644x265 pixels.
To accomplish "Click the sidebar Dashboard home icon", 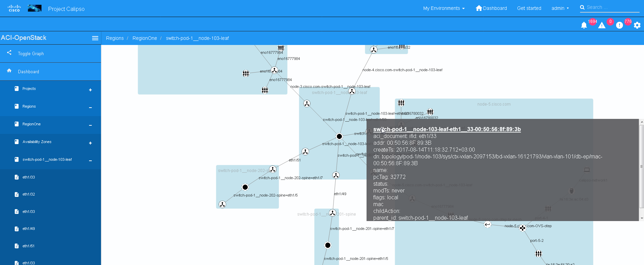I will point(9,71).
